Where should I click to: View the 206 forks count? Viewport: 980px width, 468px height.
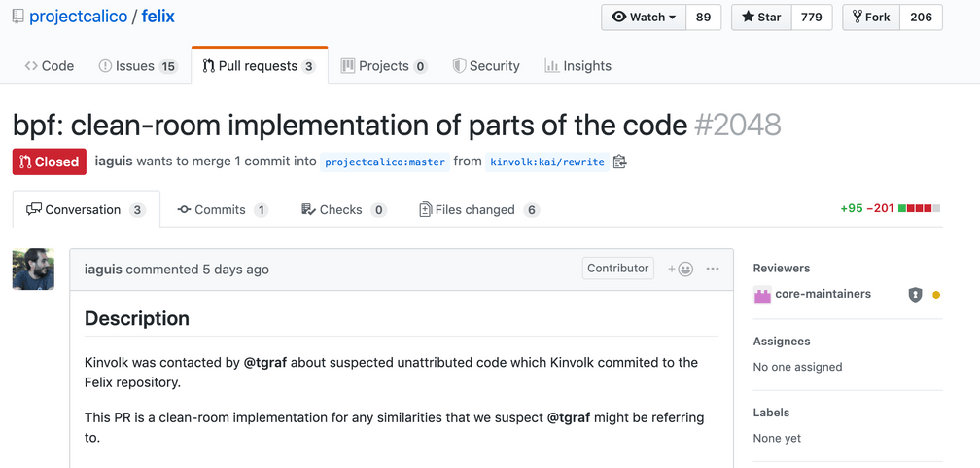pos(922,18)
